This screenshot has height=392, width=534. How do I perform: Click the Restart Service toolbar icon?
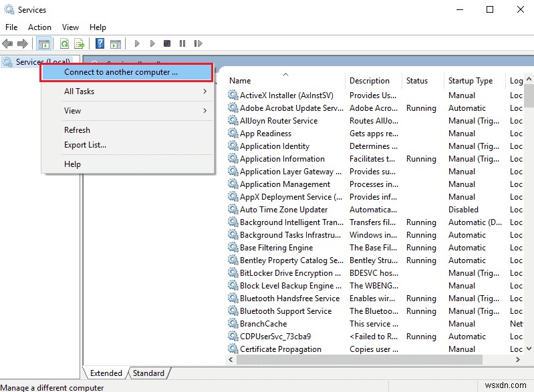pyautogui.click(x=197, y=44)
